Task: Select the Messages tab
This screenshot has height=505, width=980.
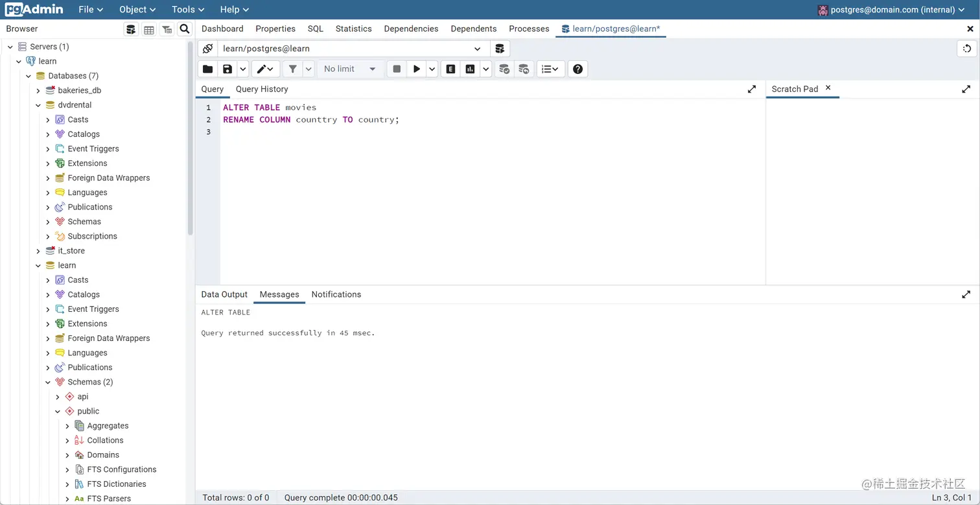Action: click(x=279, y=294)
